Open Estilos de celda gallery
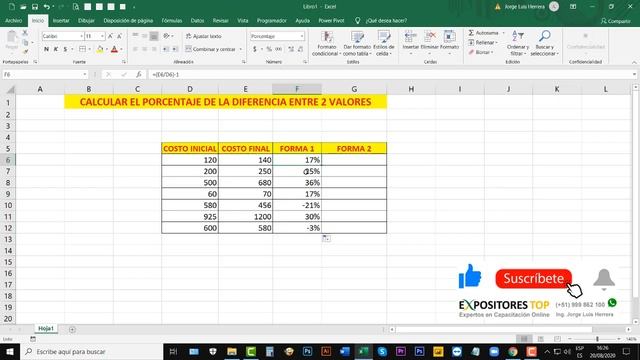The width and height of the screenshot is (640, 360). click(x=383, y=43)
